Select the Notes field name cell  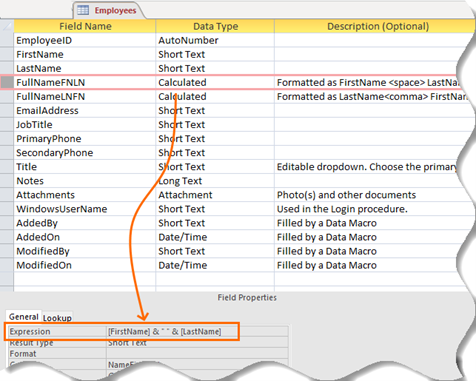click(x=85, y=181)
